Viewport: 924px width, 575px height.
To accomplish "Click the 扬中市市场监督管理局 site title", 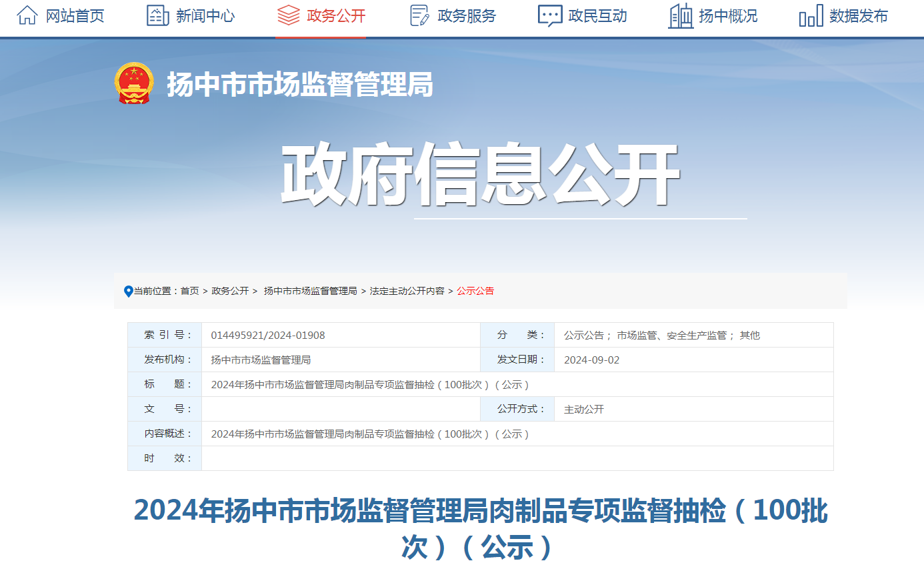I will point(300,85).
